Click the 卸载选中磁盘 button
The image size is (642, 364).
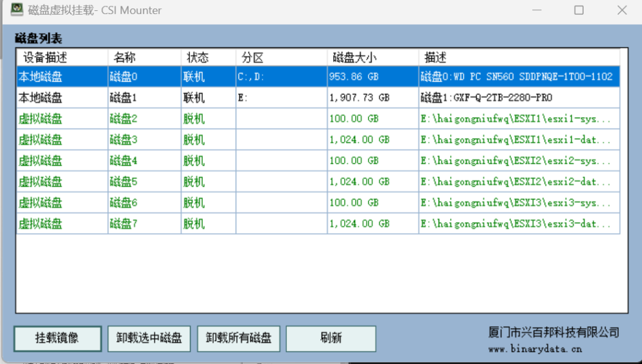pos(149,338)
